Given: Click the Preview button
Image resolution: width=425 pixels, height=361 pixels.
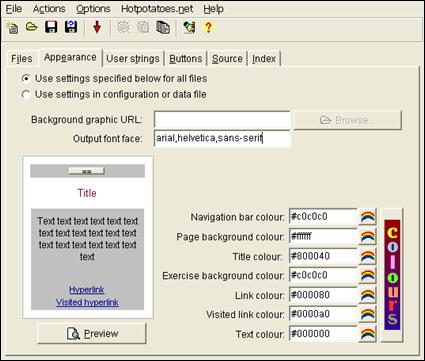Looking at the screenshot, I should pyautogui.click(x=92, y=333).
